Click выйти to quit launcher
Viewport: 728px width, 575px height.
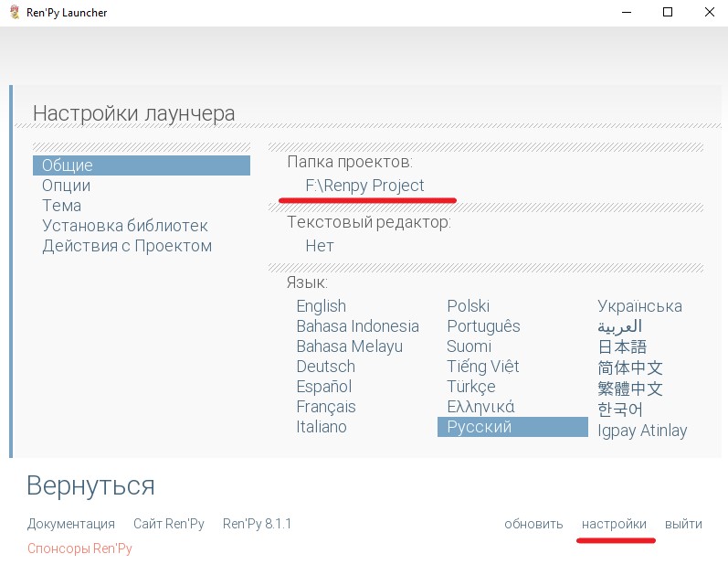click(683, 524)
